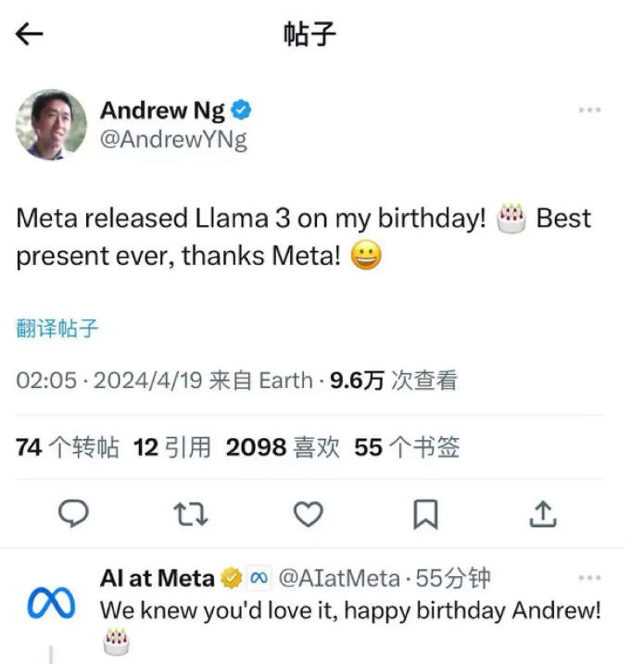Click the 翻译帖子 translate link
Image resolution: width=644 pixels, height=664 pixels.
[57, 328]
